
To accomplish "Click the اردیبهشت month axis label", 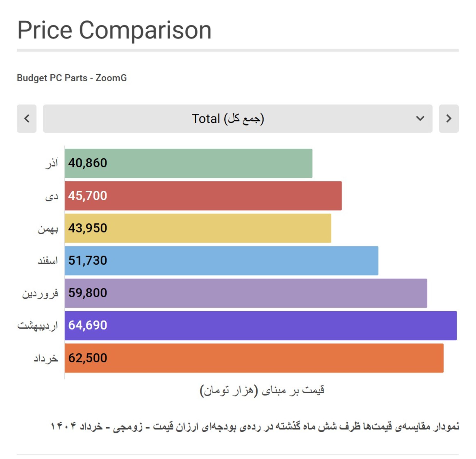I will click(x=38, y=326).
